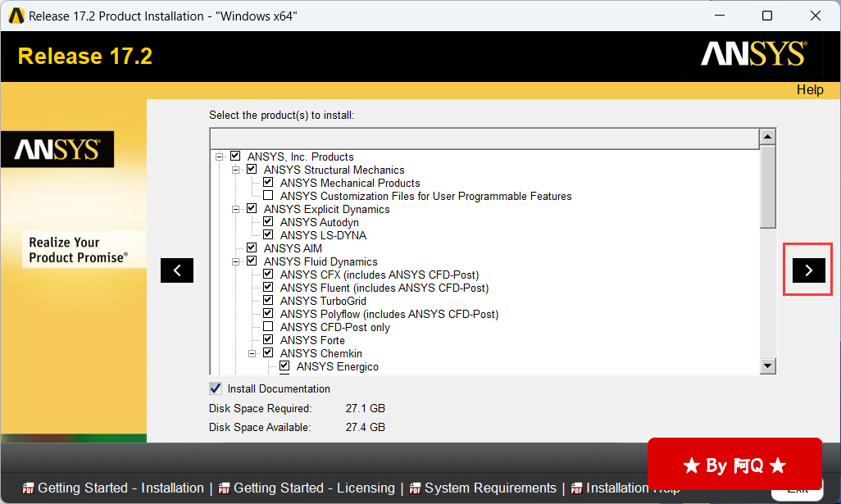Click the next arrow button
Viewport: 841px width, 504px height.
(x=808, y=270)
